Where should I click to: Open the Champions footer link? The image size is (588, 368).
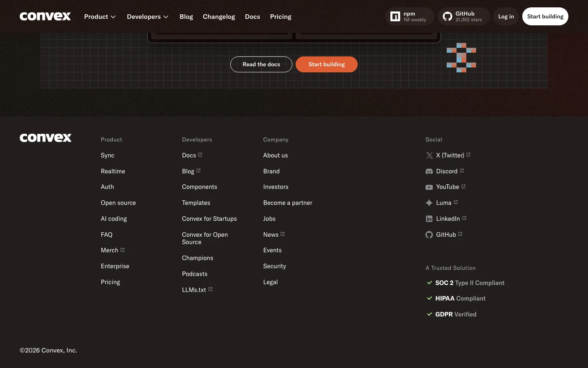tap(198, 258)
